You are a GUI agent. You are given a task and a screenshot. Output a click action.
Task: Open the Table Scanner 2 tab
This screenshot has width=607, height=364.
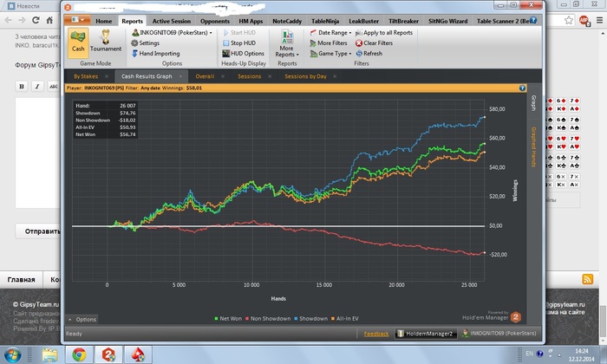coord(502,22)
